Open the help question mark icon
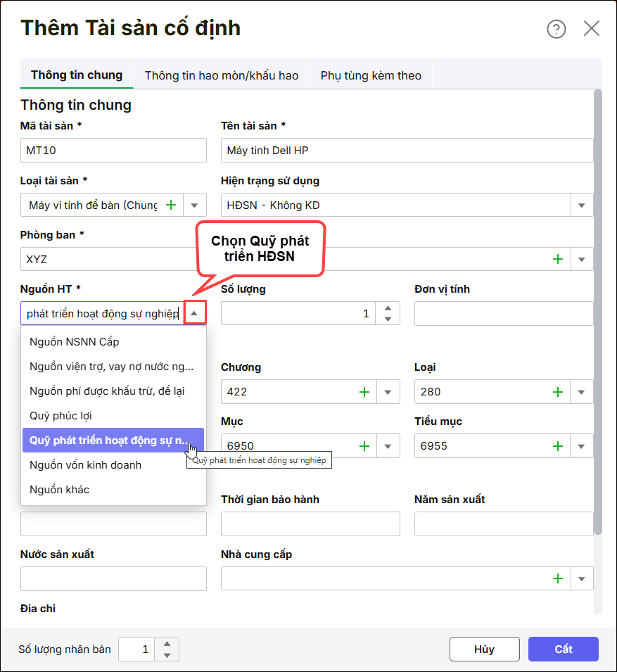Viewport: 617px width, 672px height. pyautogui.click(x=556, y=29)
